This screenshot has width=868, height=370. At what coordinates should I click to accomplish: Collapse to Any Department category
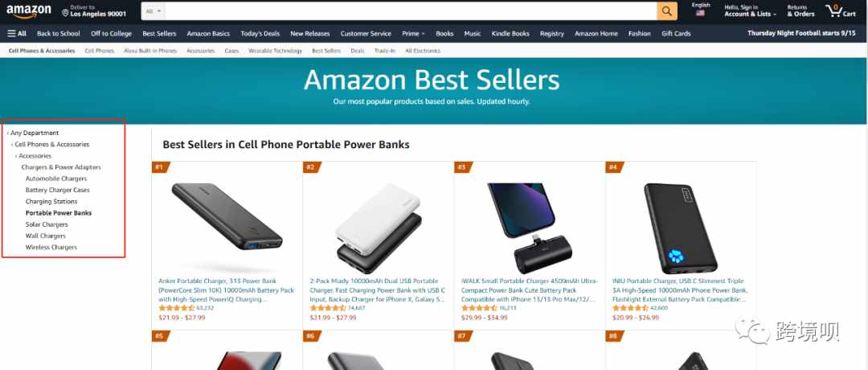35,133
